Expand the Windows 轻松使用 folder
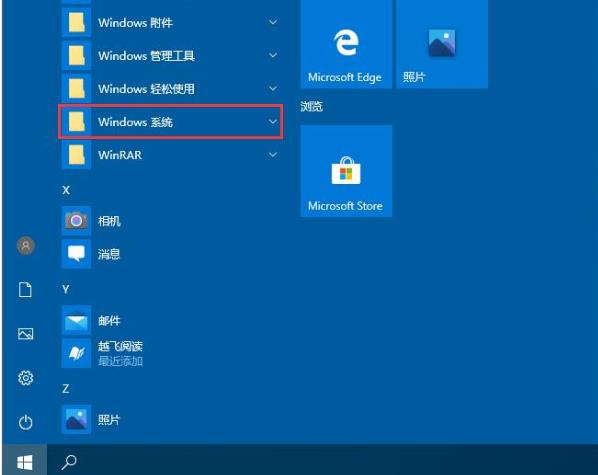Viewport: 598px width, 475px height. coord(171,89)
